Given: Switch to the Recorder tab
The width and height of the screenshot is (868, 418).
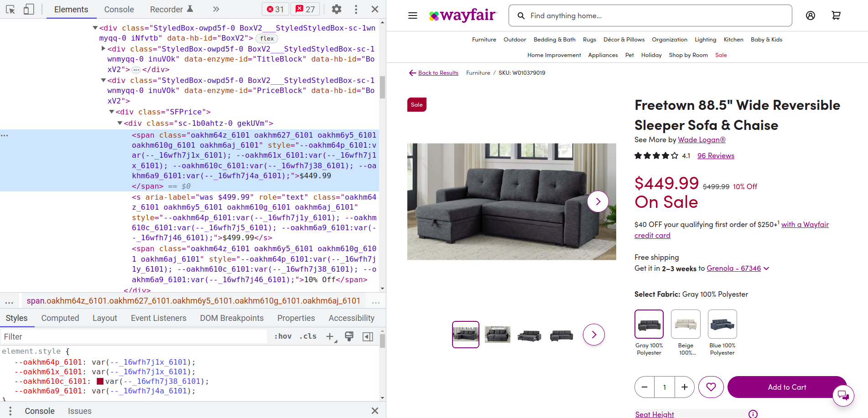Looking at the screenshot, I should click(x=172, y=10).
